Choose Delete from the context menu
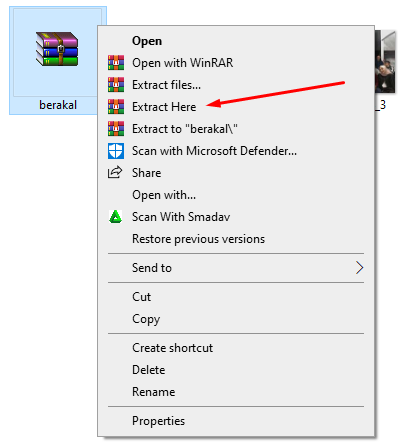 click(x=236, y=370)
